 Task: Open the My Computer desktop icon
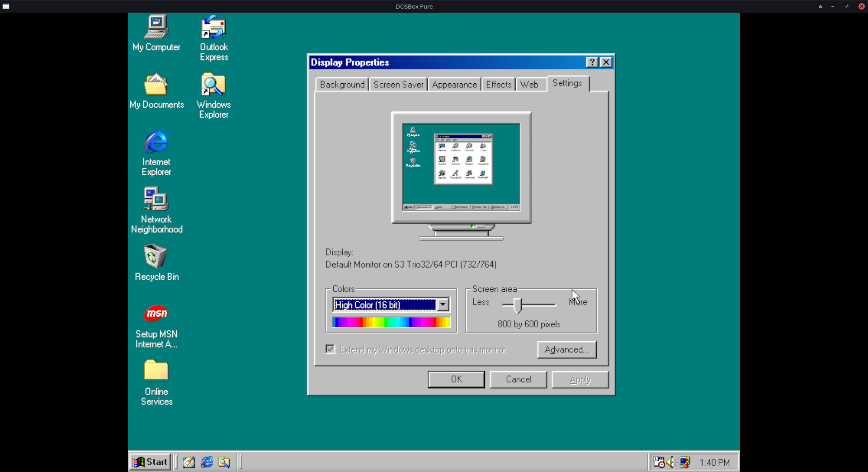156,27
